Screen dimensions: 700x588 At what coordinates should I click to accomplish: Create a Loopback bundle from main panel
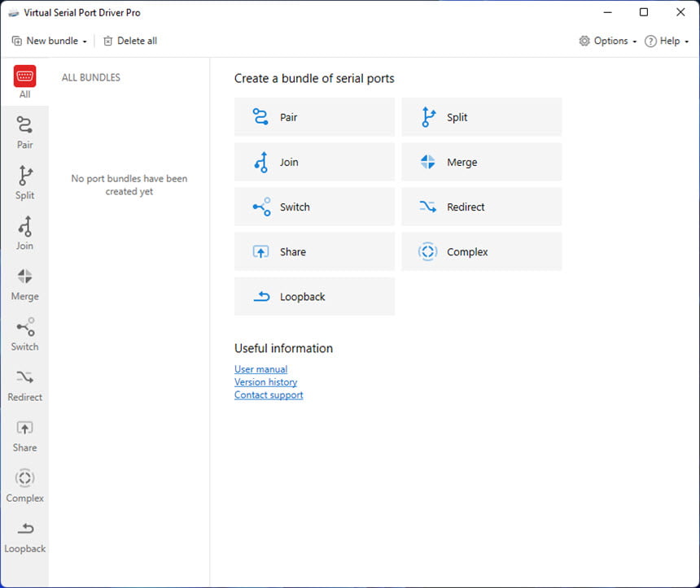pos(314,297)
